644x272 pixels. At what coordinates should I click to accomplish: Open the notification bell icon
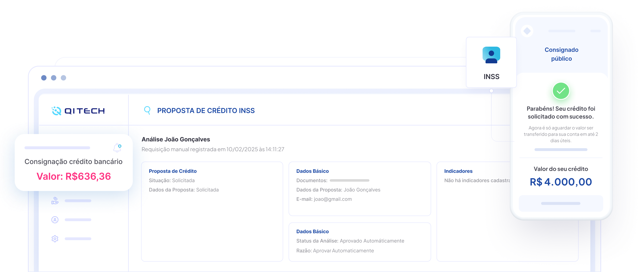coord(117,148)
